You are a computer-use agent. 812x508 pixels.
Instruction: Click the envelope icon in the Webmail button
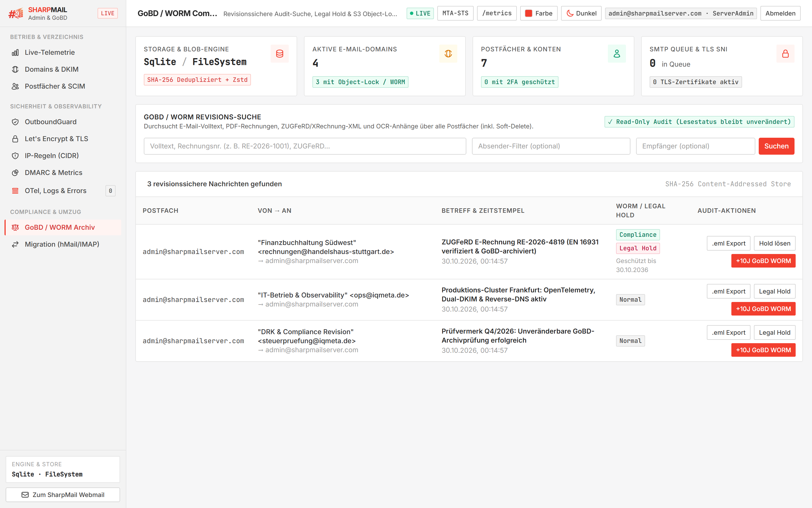(25, 494)
